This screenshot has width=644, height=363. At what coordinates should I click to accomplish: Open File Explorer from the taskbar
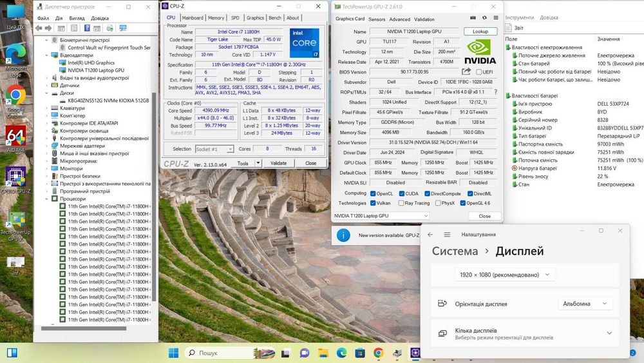tap(323, 353)
